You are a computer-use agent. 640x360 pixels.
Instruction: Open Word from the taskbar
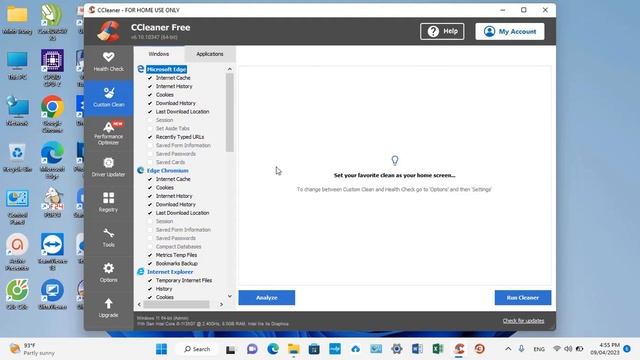(x=417, y=349)
